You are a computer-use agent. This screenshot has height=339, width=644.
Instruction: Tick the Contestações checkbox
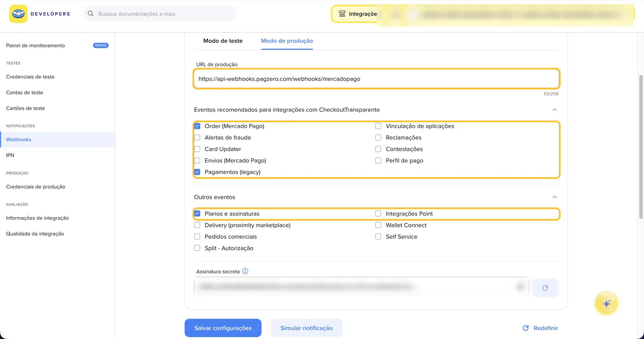coord(378,149)
